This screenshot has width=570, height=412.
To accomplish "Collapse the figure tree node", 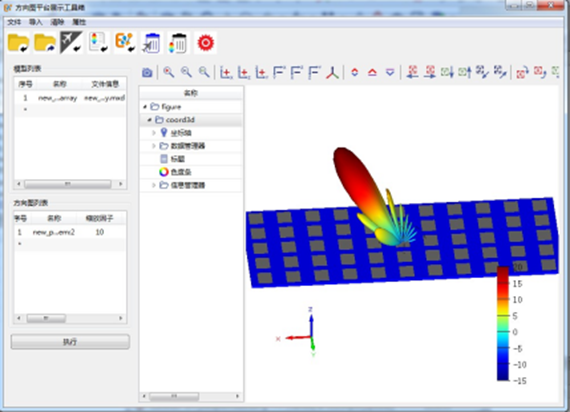I will pyautogui.click(x=145, y=107).
